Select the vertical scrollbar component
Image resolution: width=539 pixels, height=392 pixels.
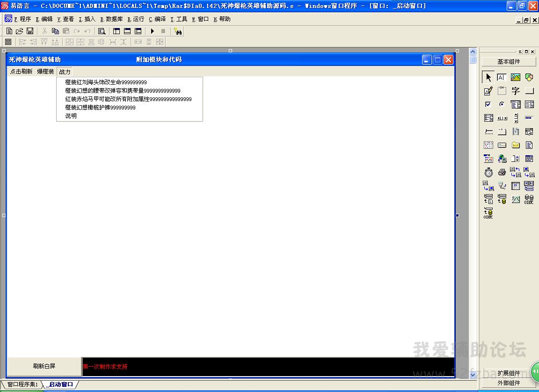coord(516,118)
